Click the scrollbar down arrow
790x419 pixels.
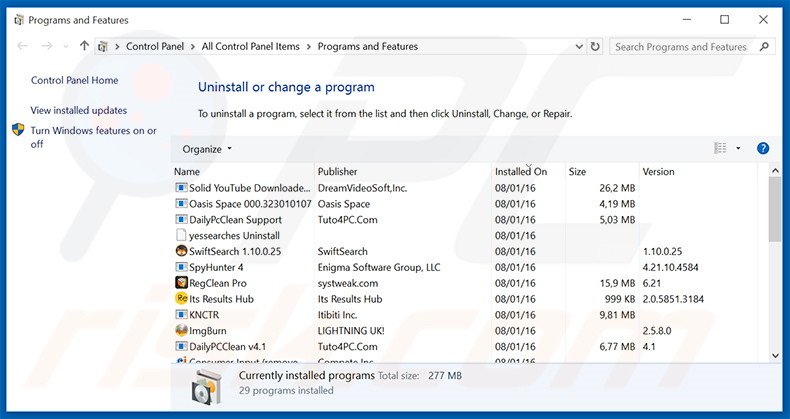(775, 356)
